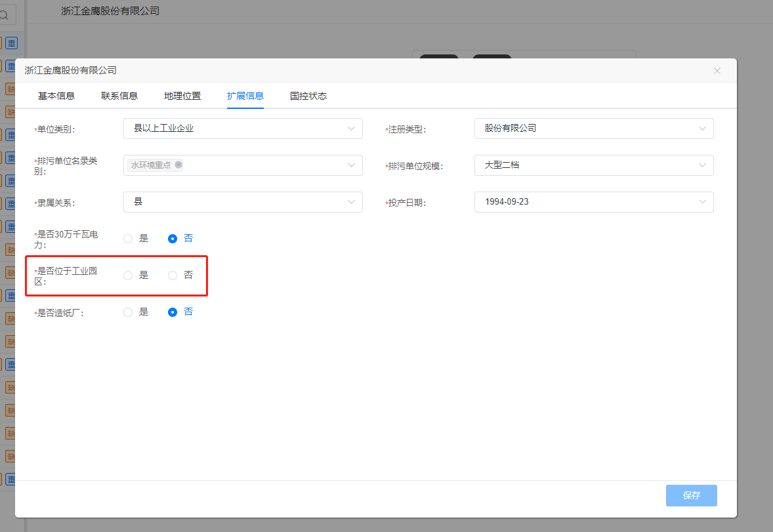Select 否 for 是否30万千瓦电力

pos(173,239)
